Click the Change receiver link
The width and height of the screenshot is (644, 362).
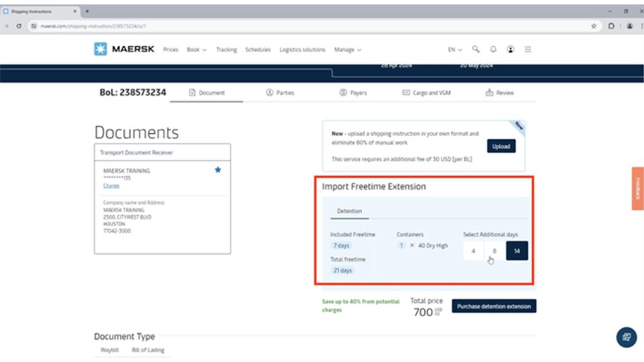coord(111,186)
